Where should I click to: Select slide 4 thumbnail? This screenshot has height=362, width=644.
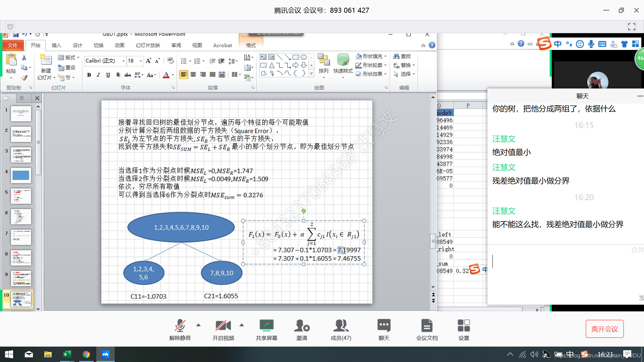tap(21, 175)
